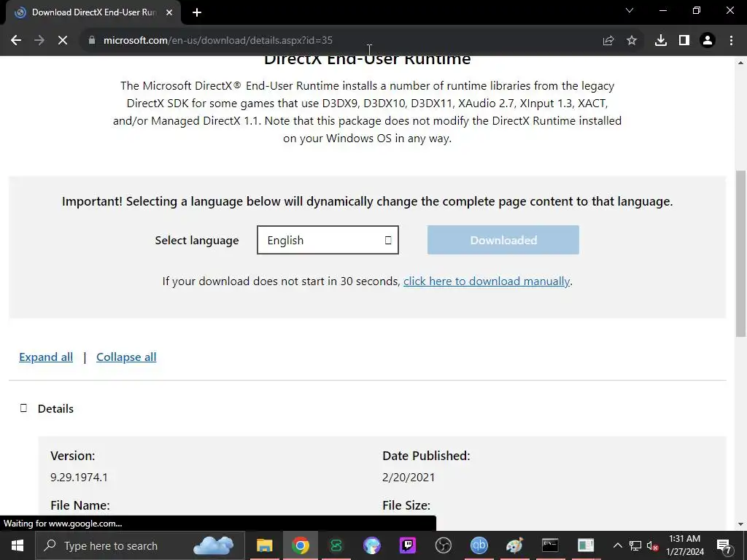
Task: Click the weather cloud widget in taskbar
Action: tap(214, 545)
